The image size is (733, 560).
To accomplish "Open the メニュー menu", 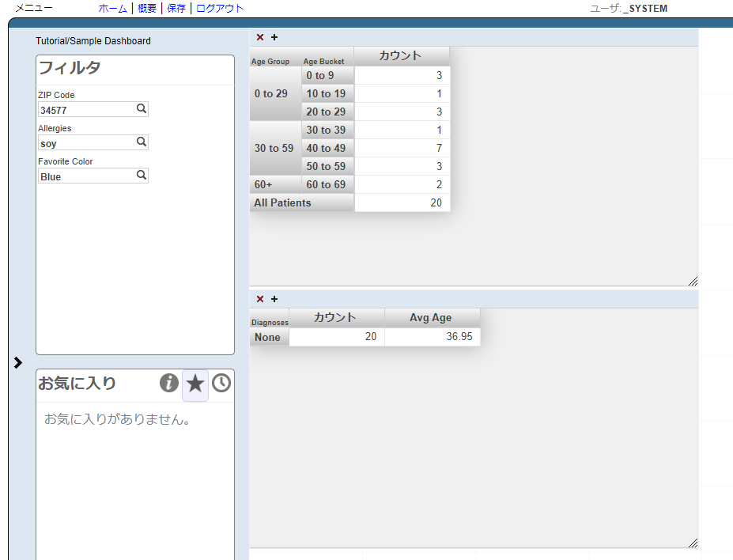I will click(34, 8).
